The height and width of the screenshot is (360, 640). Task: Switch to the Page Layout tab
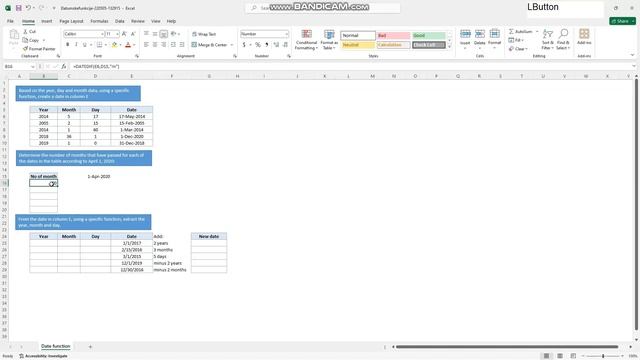(71, 21)
